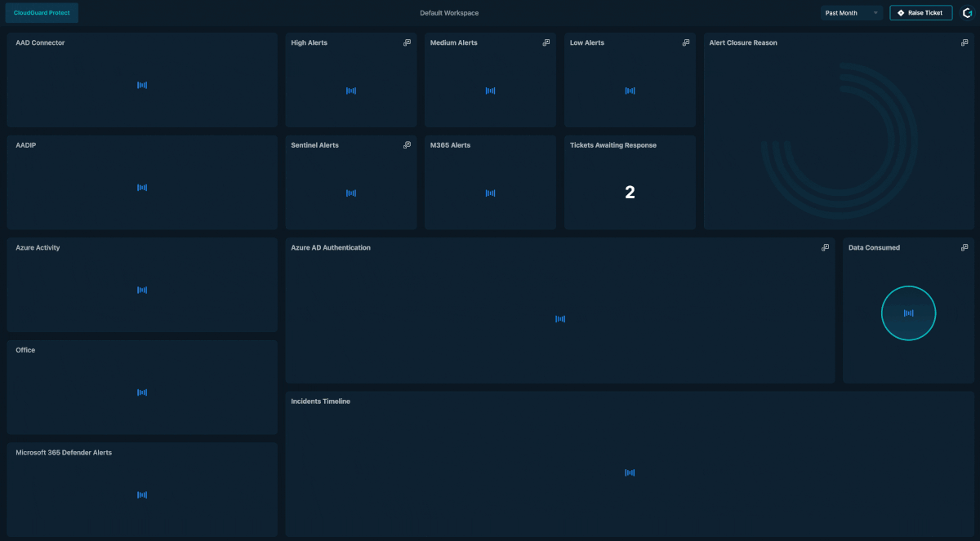Expand the Medium Alerts widget via its icon

coord(546,42)
